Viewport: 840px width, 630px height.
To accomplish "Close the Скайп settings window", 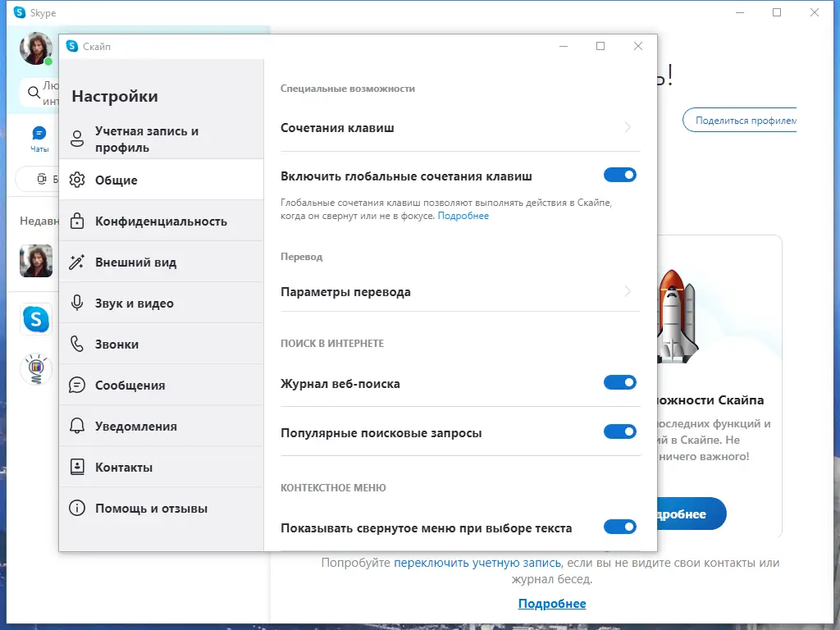I will point(638,46).
